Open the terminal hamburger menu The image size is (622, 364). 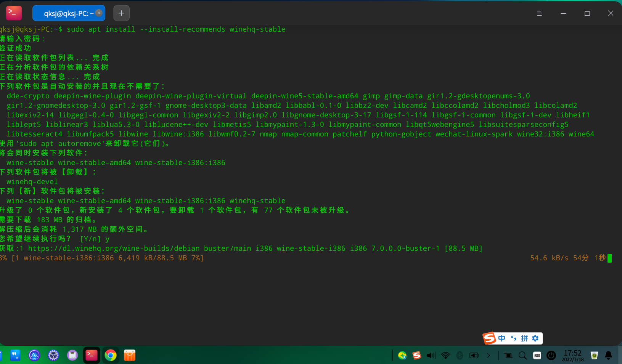[539, 13]
